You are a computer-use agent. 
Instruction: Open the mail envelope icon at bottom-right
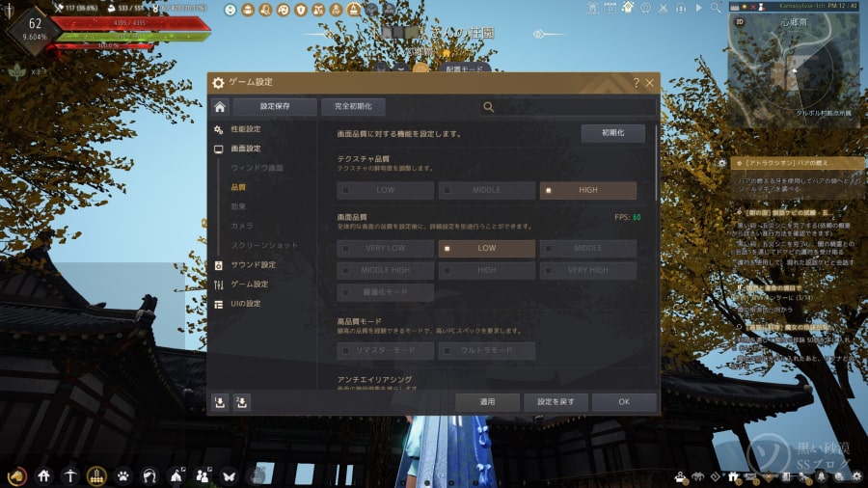point(750,476)
